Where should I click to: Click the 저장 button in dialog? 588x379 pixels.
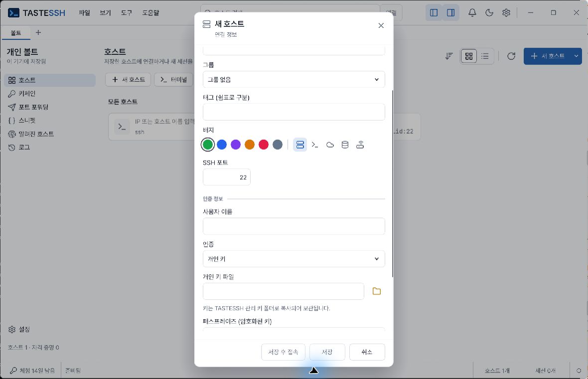pos(327,352)
